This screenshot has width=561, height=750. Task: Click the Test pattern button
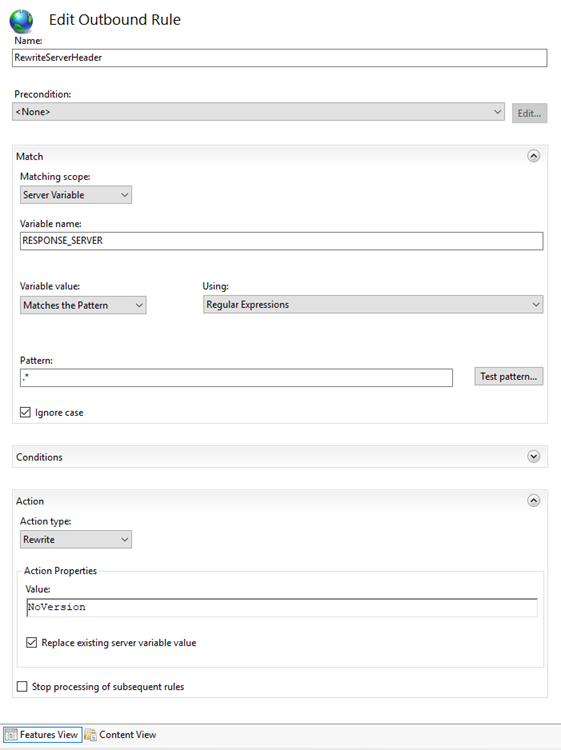[508, 376]
